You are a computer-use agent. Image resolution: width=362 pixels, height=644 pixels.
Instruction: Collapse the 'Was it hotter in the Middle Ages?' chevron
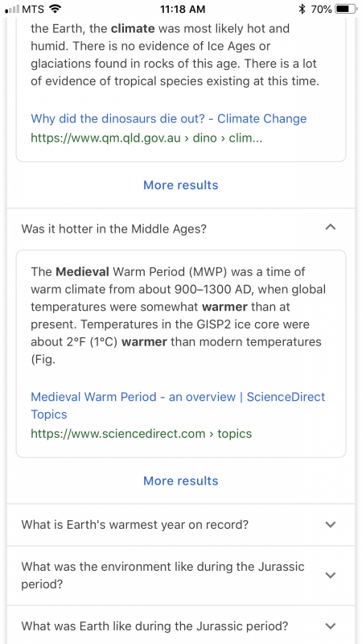point(331,227)
